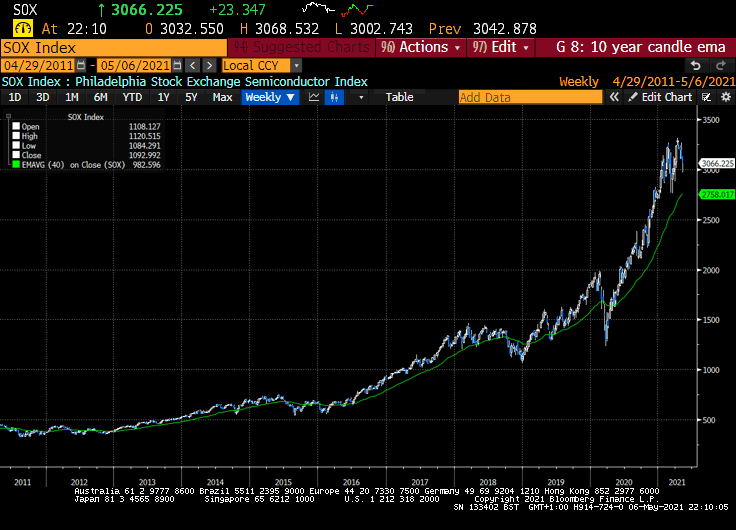Toggle the Low series checkbox
736x530 pixels.
click(x=16, y=146)
